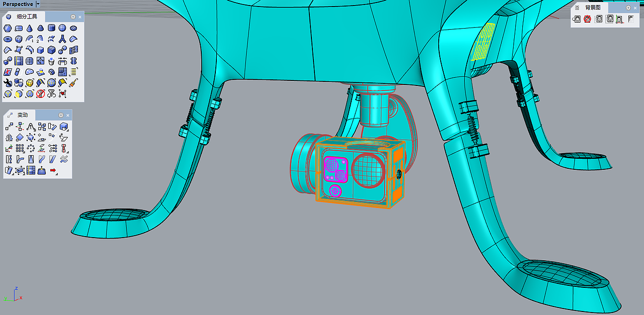Activate the Mirror tool
644x315 pixels.
pos(9,137)
